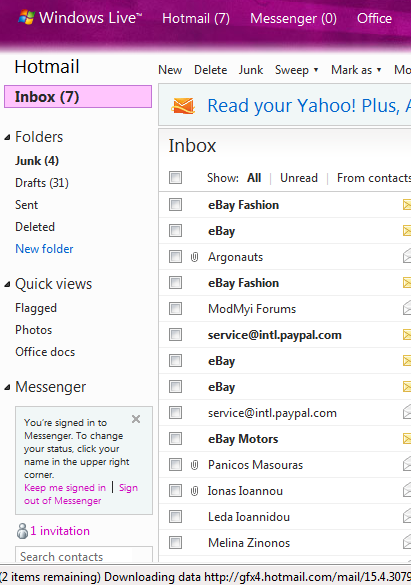Select the Ionas Ioannou message checkbox
This screenshot has height=585, width=414.
click(x=175, y=491)
